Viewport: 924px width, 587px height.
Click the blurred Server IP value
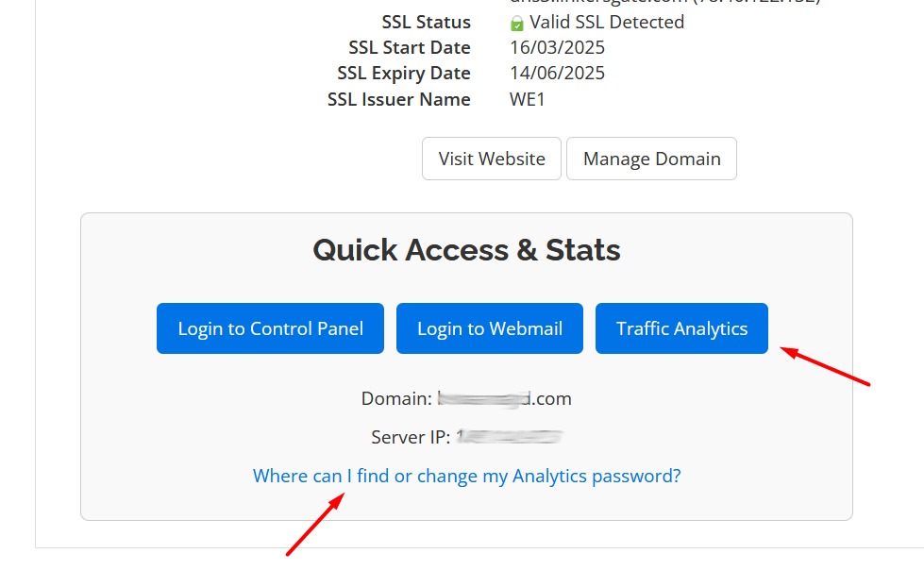[x=510, y=437]
